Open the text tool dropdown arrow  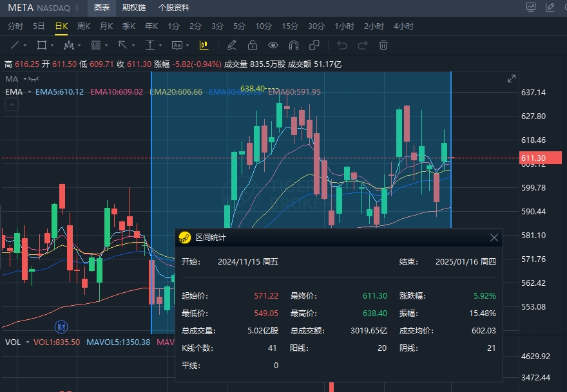pyautogui.click(x=187, y=46)
